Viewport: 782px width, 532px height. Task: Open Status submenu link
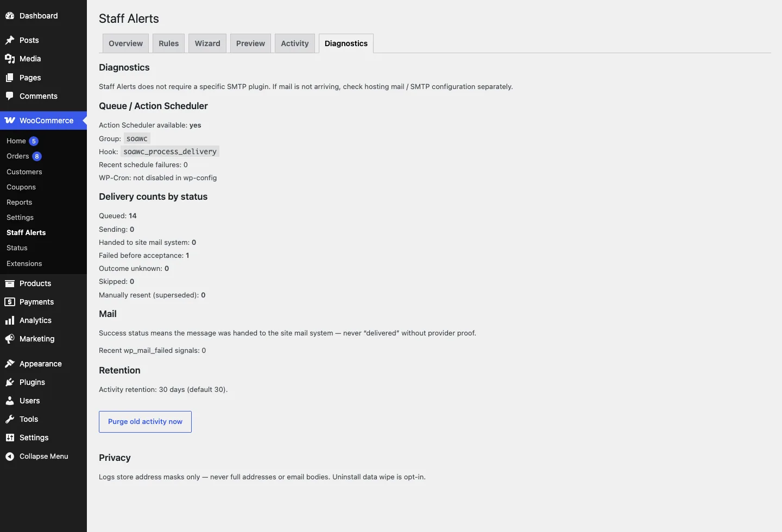17,248
